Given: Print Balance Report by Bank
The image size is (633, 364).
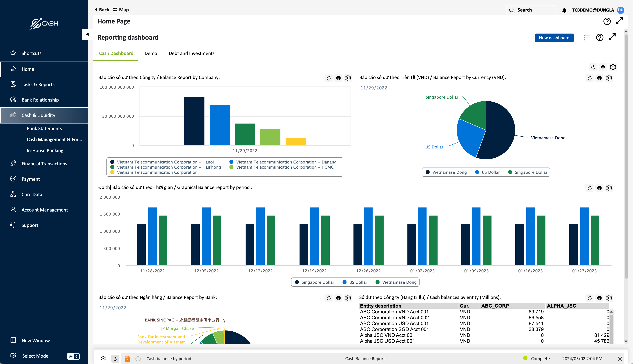Looking at the screenshot, I should [338, 298].
